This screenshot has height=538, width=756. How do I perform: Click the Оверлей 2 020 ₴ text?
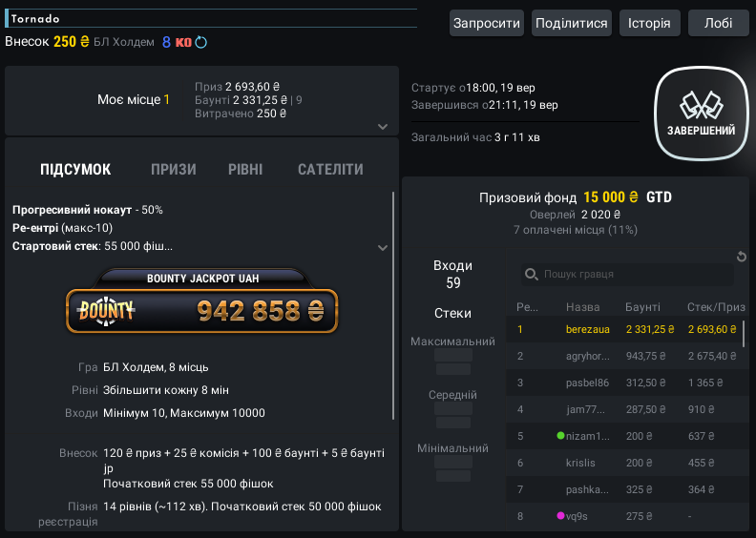pyautogui.click(x=575, y=215)
